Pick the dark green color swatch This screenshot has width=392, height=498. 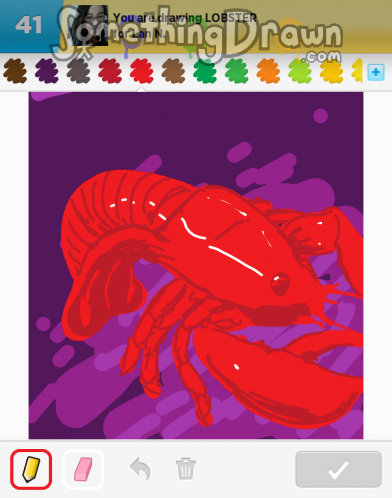tap(205, 71)
